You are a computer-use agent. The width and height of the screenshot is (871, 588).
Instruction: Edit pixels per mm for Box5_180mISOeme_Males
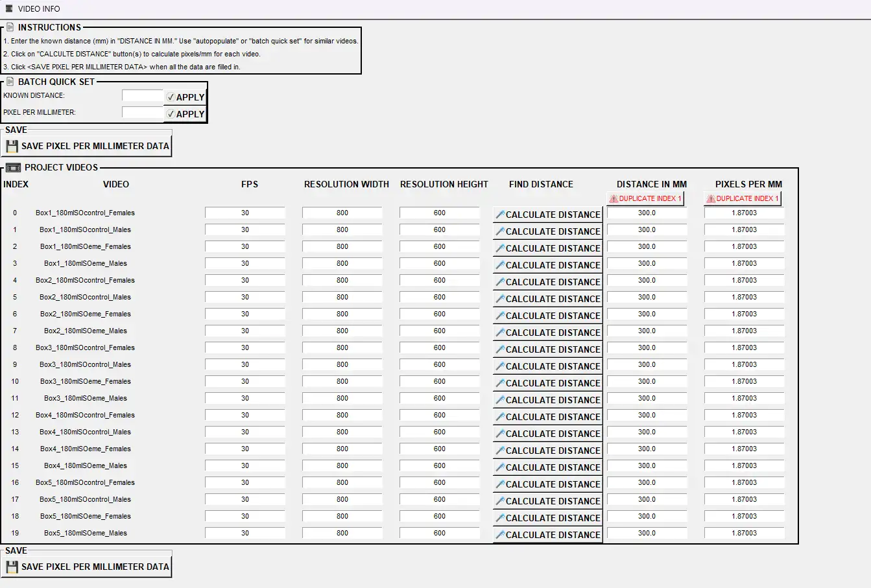point(745,533)
